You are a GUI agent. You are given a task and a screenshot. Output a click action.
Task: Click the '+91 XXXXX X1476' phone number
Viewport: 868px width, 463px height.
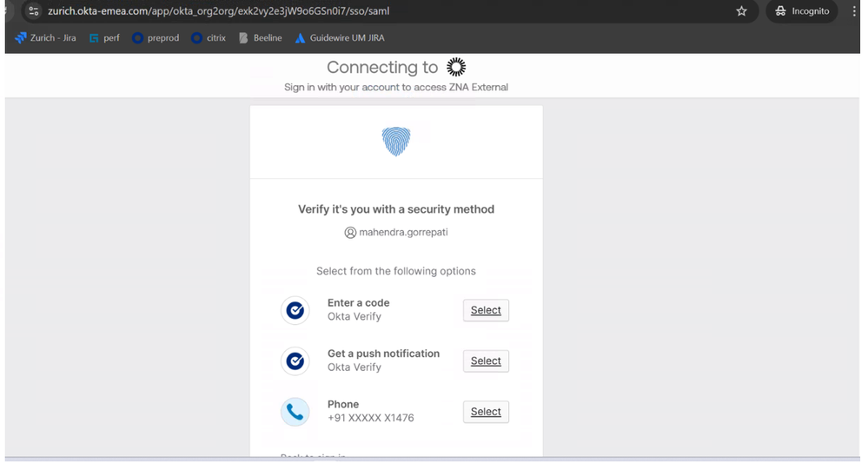pyautogui.click(x=371, y=418)
